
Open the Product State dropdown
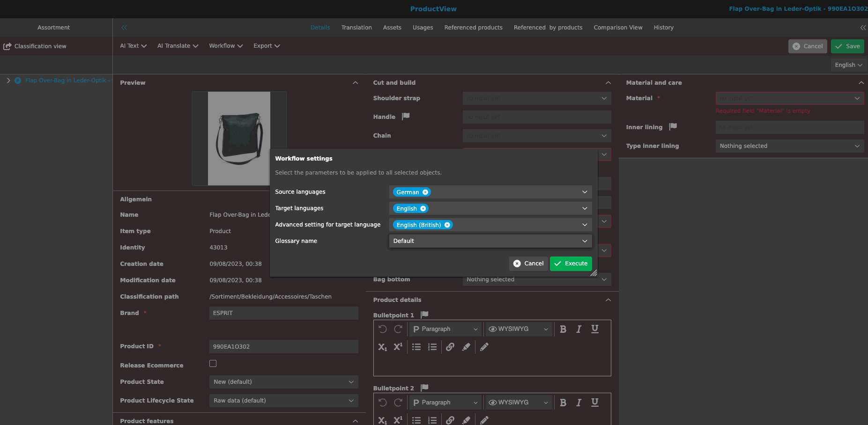coord(283,382)
